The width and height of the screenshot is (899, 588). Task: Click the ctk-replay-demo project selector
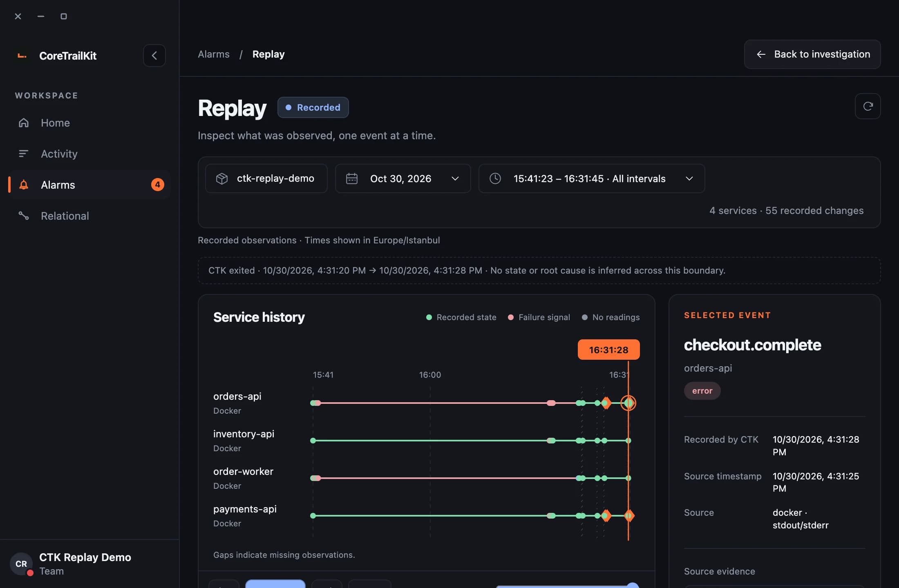pyautogui.click(x=266, y=178)
